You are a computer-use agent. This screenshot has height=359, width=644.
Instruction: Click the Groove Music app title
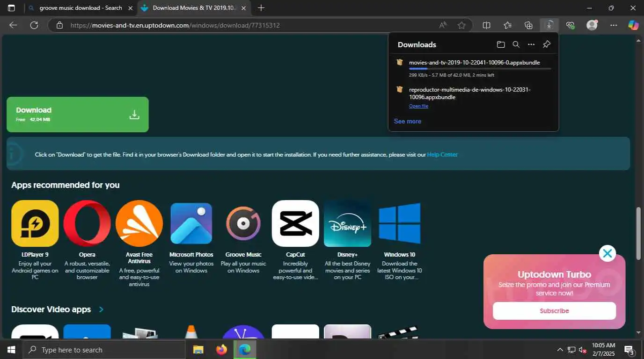tap(243, 255)
